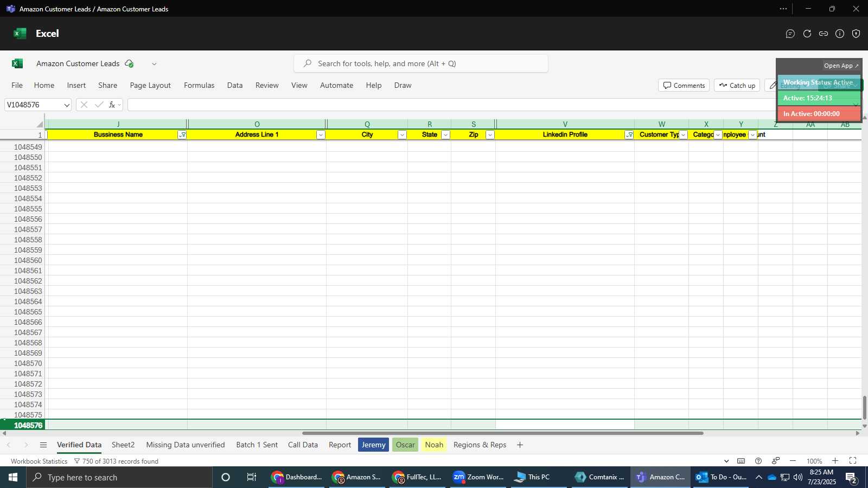Open the Page Layout tab
868x488 pixels.
150,85
